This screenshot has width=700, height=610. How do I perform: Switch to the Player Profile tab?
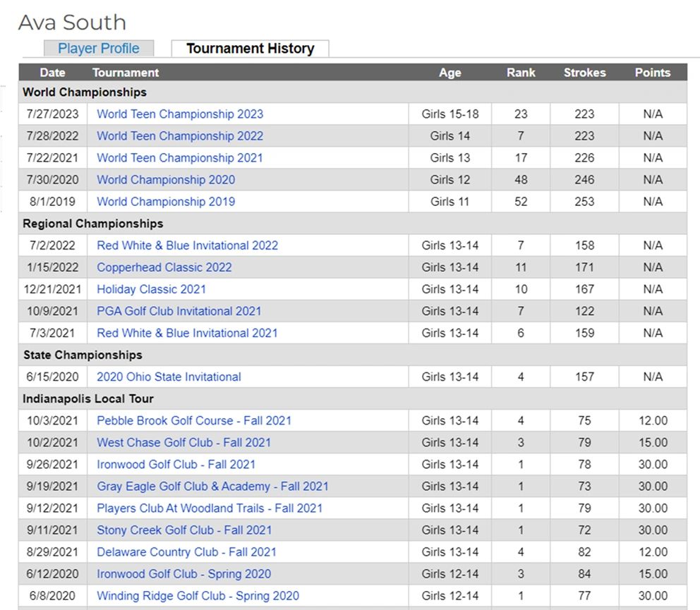coord(98,49)
